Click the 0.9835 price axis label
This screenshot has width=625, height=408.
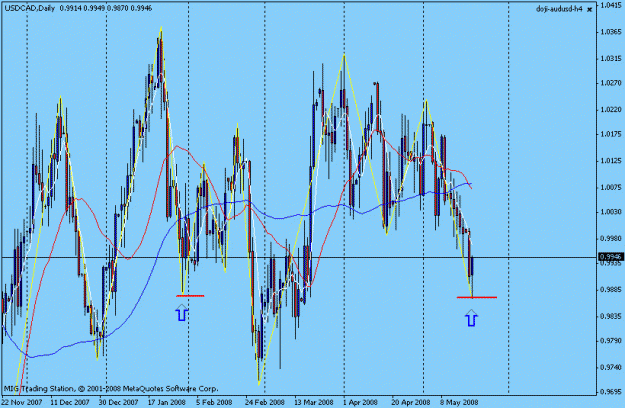(611, 316)
